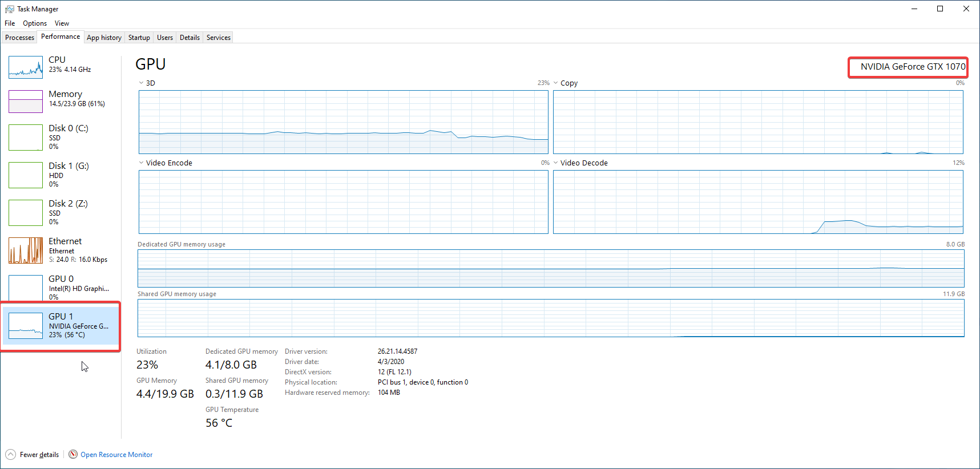Click the large GPU heading
This screenshot has height=469, width=980.
coord(151,64)
